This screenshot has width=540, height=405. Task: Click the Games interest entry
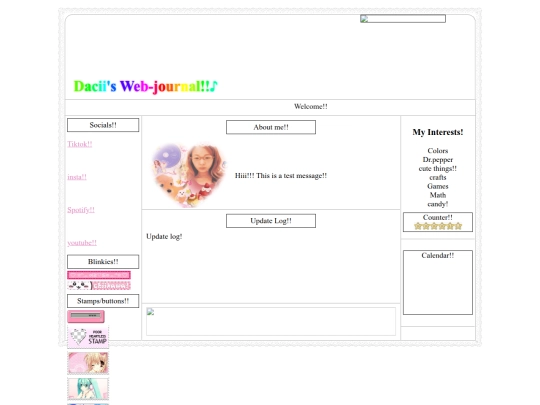click(438, 186)
